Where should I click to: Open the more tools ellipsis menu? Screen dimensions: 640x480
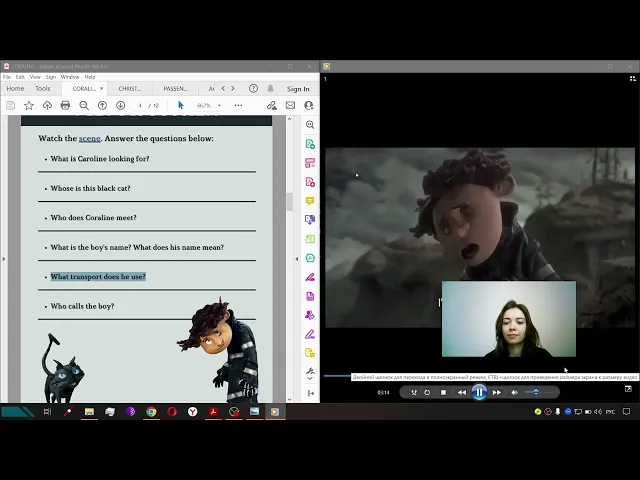(x=238, y=105)
